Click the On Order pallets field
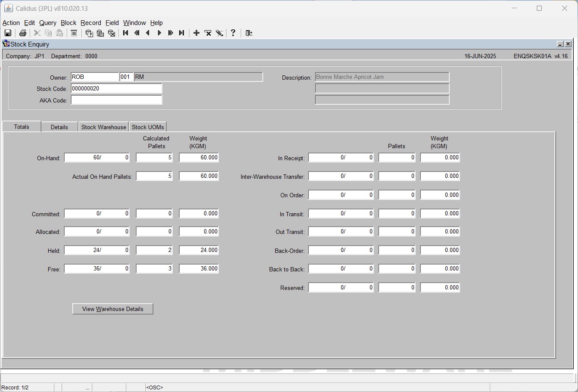Screen dimensions: 578x392 (397, 195)
